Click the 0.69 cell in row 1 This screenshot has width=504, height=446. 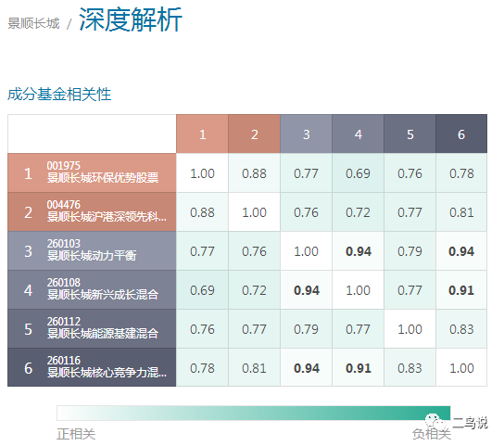(358, 173)
